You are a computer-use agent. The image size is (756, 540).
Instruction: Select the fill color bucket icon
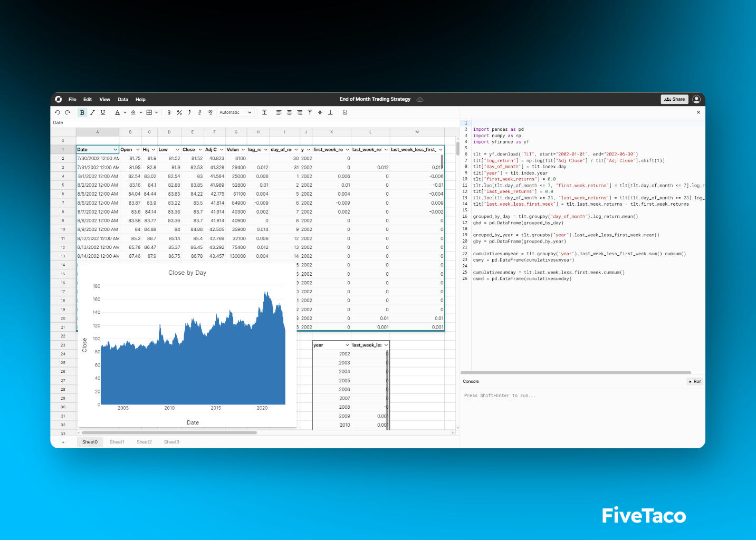(x=133, y=112)
